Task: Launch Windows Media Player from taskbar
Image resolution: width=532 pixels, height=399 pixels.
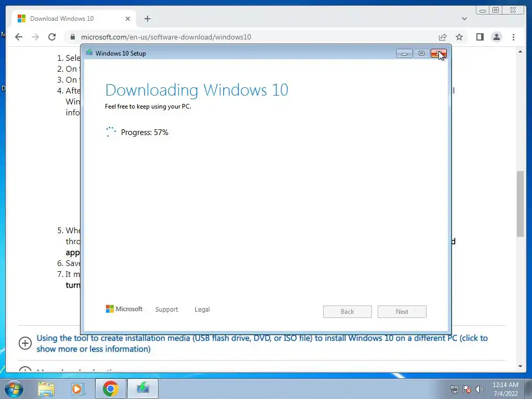Action: [77, 389]
